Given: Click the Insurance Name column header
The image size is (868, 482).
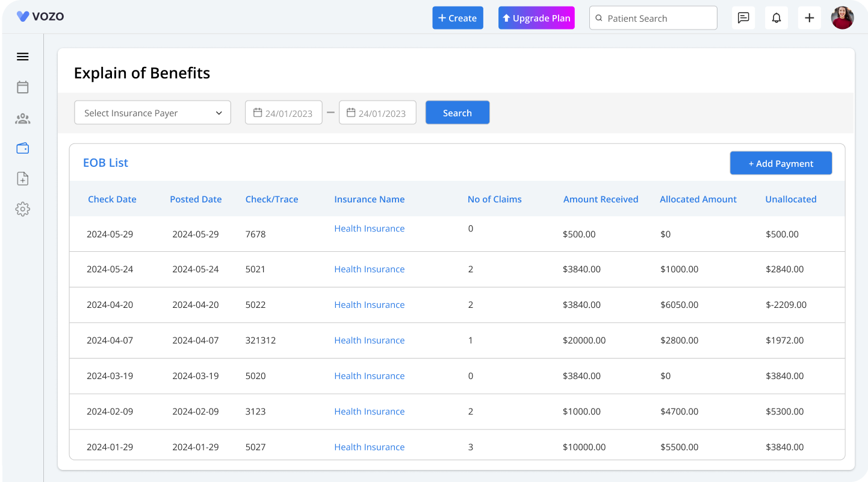Looking at the screenshot, I should tap(370, 199).
